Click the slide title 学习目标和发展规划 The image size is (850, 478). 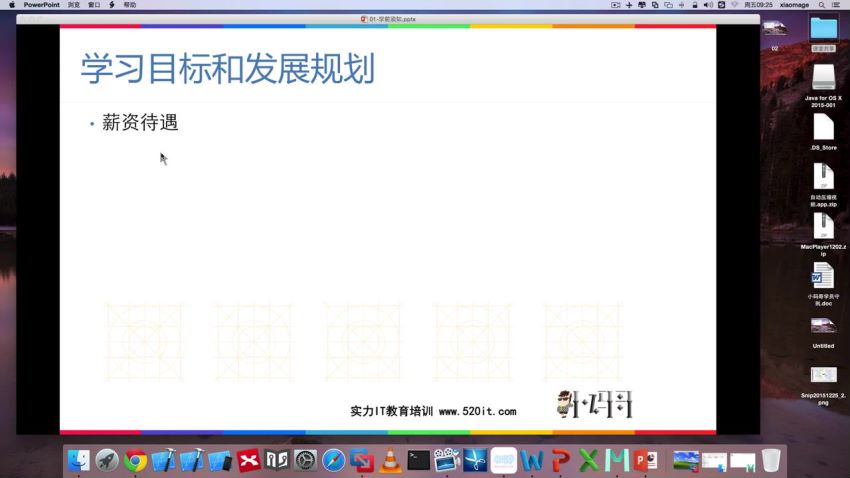pos(228,69)
